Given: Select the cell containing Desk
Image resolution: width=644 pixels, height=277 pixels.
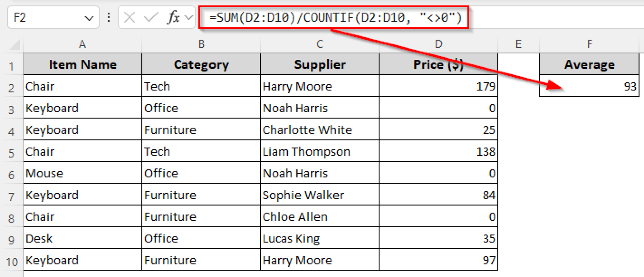Looking at the screenshot, I should tap(82, 238).
